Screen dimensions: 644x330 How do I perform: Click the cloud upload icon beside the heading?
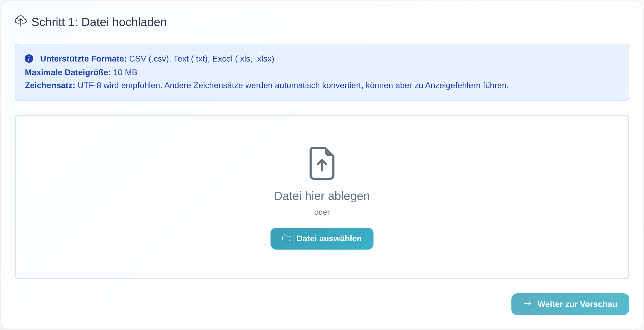(21, 21)
